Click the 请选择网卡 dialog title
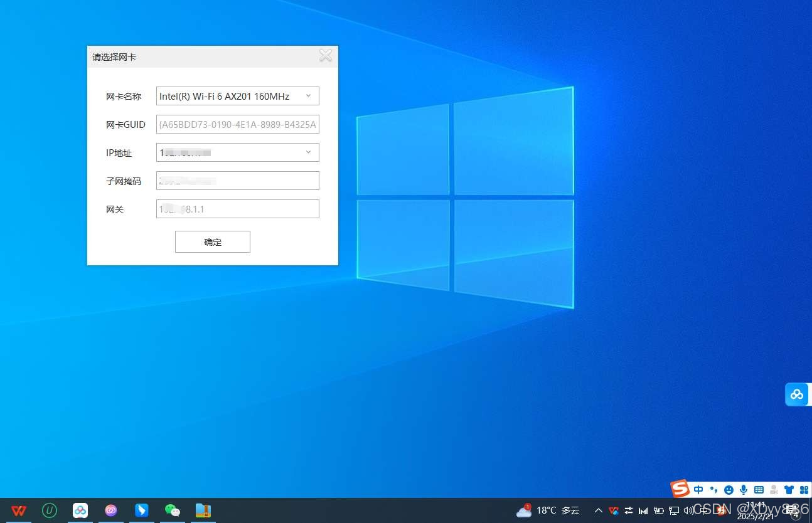 click(114, 57)
